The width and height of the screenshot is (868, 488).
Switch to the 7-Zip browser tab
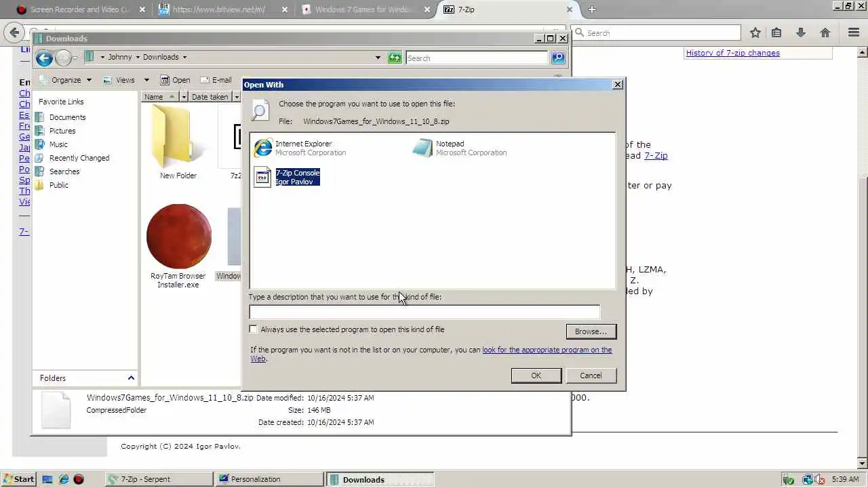[x=507, y=9]
